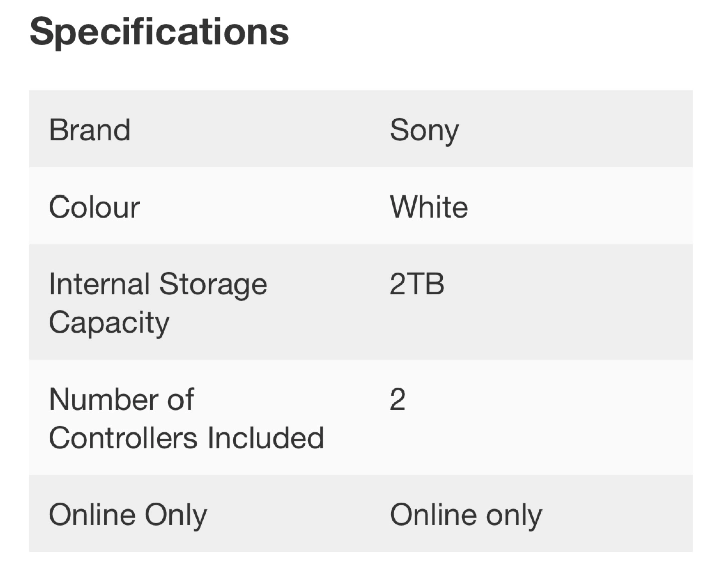Click the word 'Controllers' in the table

tap(123, 438)
